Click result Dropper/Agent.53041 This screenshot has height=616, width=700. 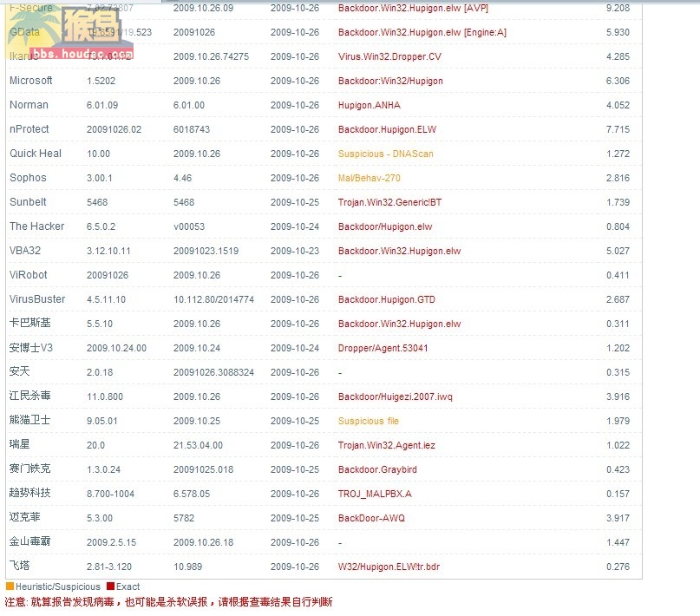point(383,348)
